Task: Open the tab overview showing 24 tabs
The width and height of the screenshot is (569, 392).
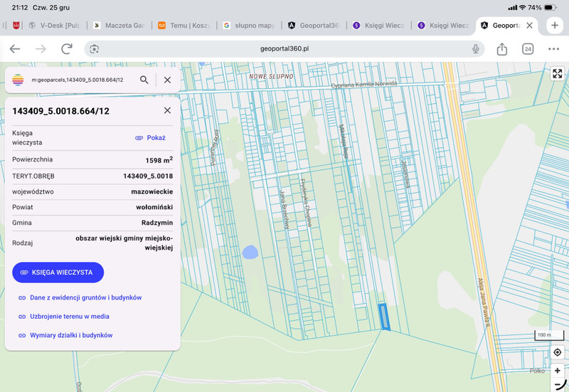Action: pos(528,48)
